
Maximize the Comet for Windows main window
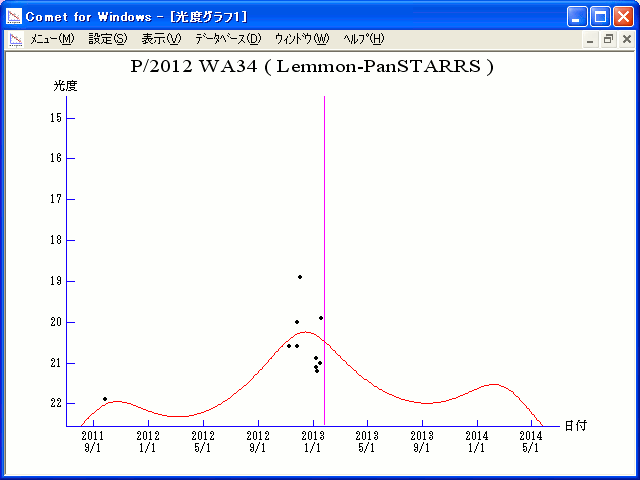coord(600,16)
